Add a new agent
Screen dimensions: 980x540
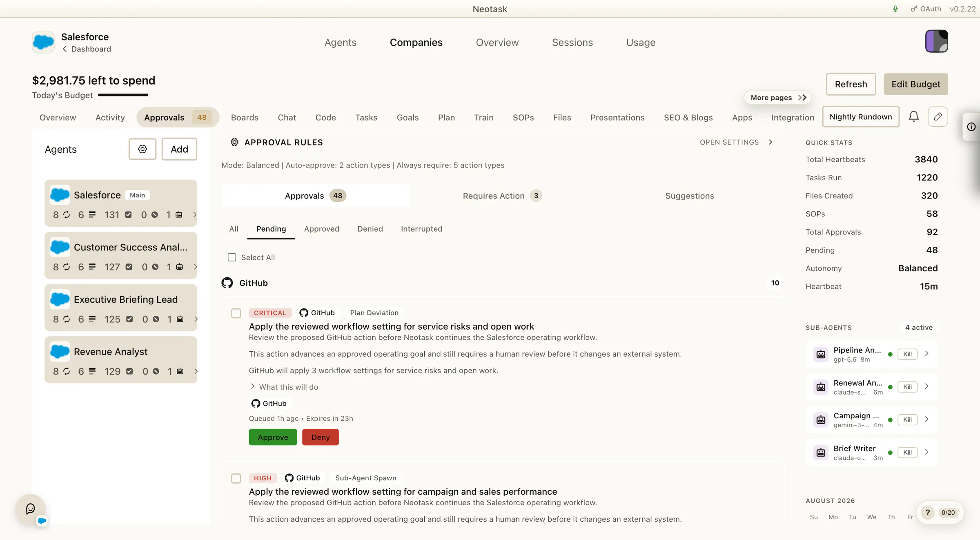pos(179,149)
